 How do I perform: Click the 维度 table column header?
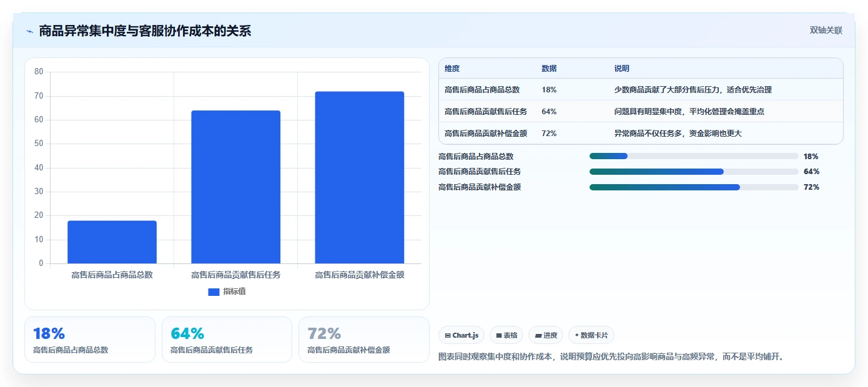(x=452, y=69)
